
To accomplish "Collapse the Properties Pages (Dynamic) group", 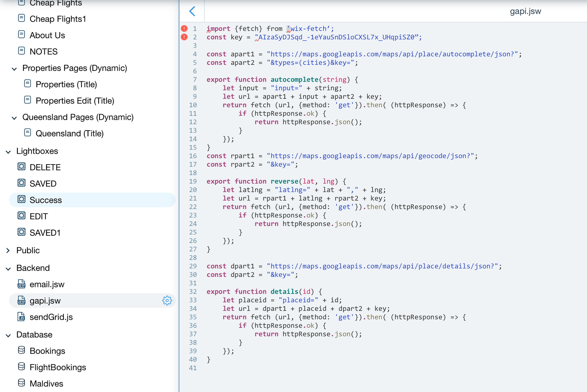I will (14, 68).
